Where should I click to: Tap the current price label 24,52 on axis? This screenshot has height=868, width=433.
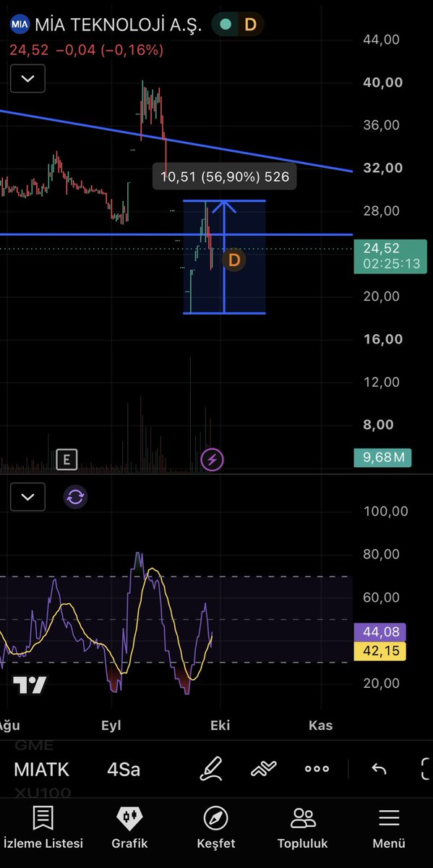pos(389,255)
